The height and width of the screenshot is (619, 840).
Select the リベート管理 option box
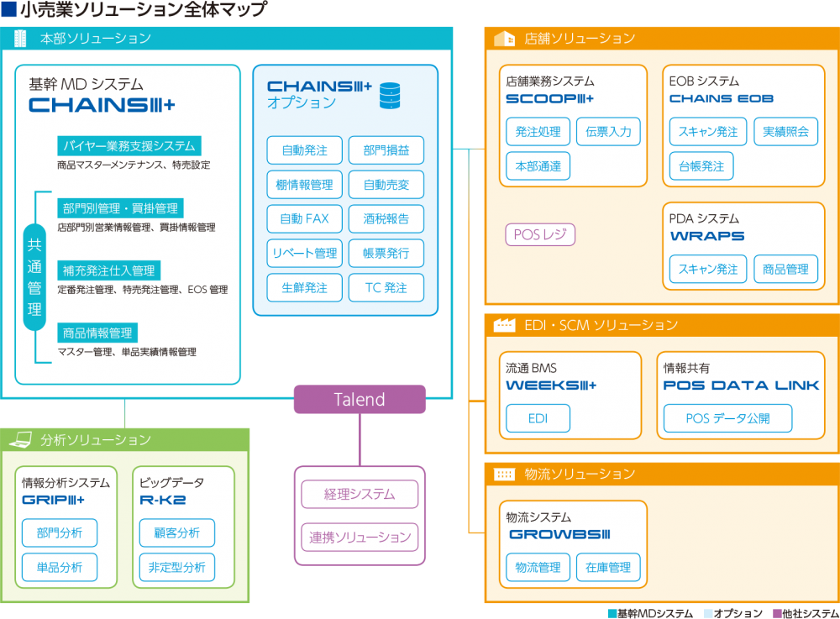tap(304, 254)
